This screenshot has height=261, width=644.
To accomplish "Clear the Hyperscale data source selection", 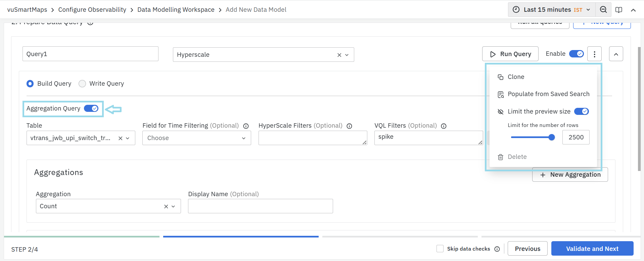I will [339, 55].
